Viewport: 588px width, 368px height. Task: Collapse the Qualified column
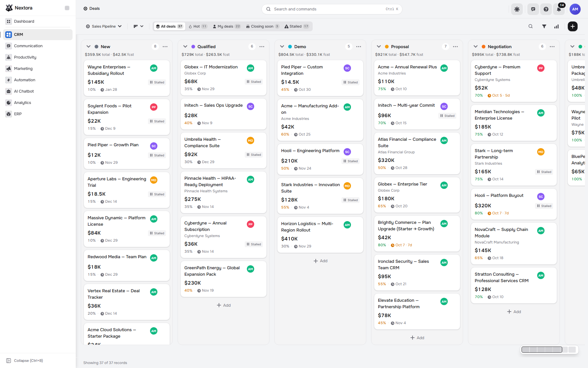(x=185, y=47)
